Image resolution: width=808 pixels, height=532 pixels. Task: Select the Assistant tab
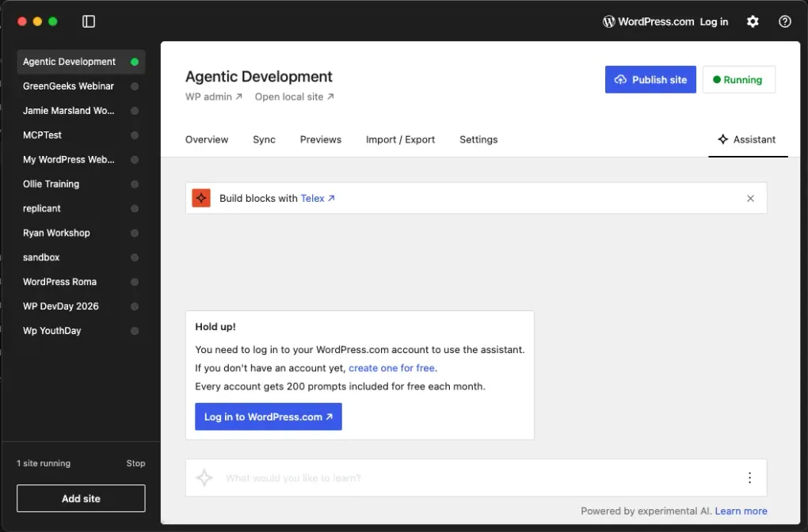[747, 139]
